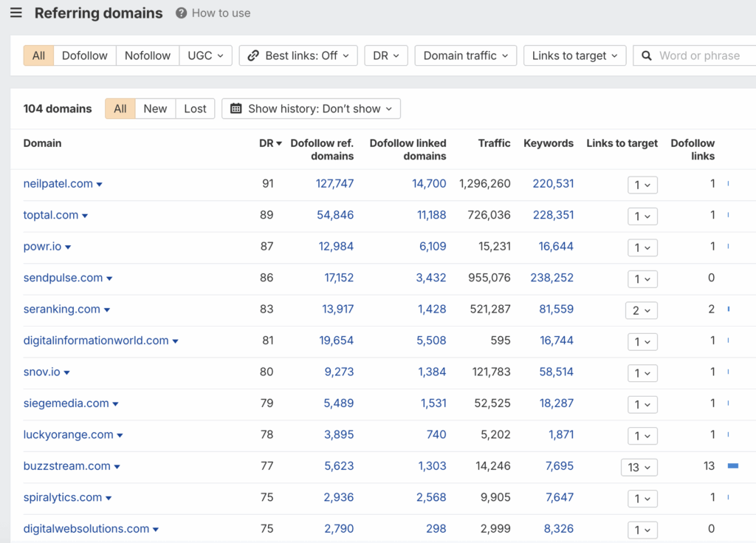Open the sendpulse.com domain link

tap(63, 278)
